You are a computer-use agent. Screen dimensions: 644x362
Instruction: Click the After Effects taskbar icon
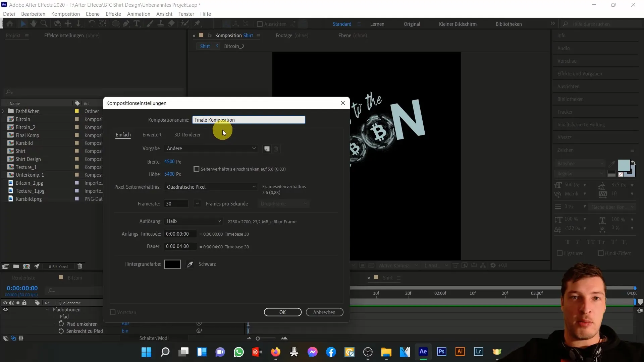tap(423, 352)
